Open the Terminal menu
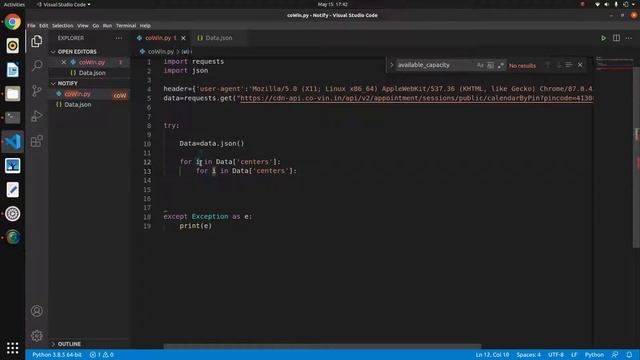This screenshot has height=360, width=640. (x=126, y=26)
